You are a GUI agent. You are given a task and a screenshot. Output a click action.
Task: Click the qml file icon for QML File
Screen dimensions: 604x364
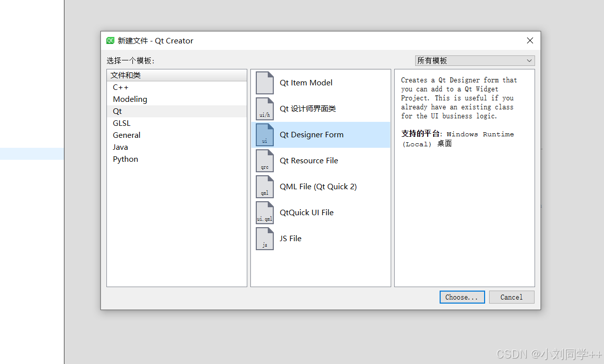click(x=265, y=187)
